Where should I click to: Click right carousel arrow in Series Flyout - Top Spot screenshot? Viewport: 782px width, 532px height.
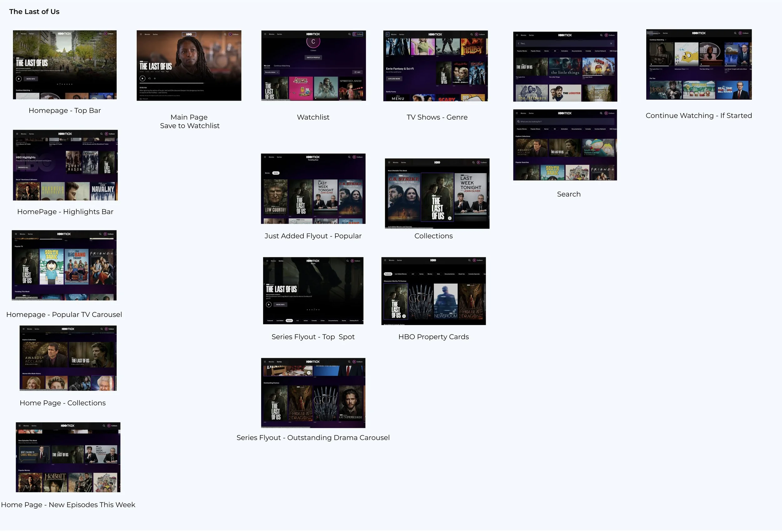pos(361,285)
